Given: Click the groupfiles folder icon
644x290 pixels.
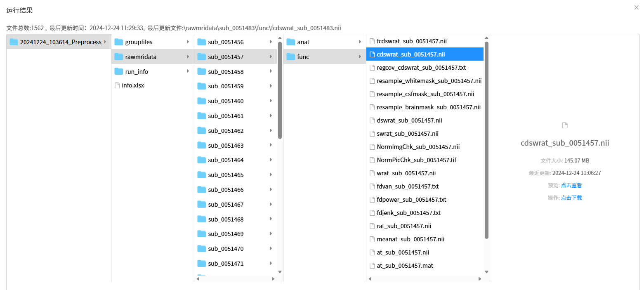Looking at the screenshot, I should click(119, 42).
